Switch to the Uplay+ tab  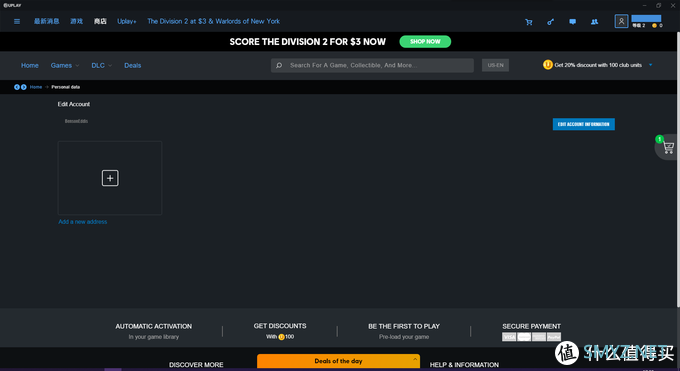click(x=127, y=21)
